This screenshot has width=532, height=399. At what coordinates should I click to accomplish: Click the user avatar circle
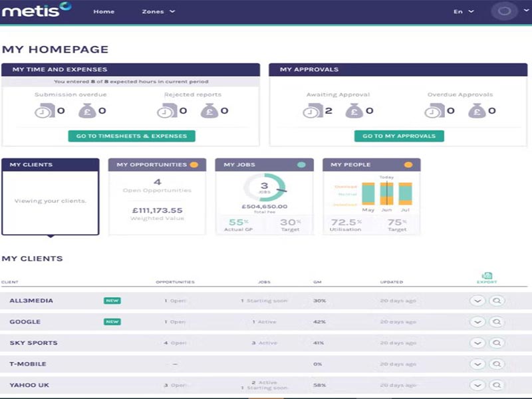tap(504, 11)
